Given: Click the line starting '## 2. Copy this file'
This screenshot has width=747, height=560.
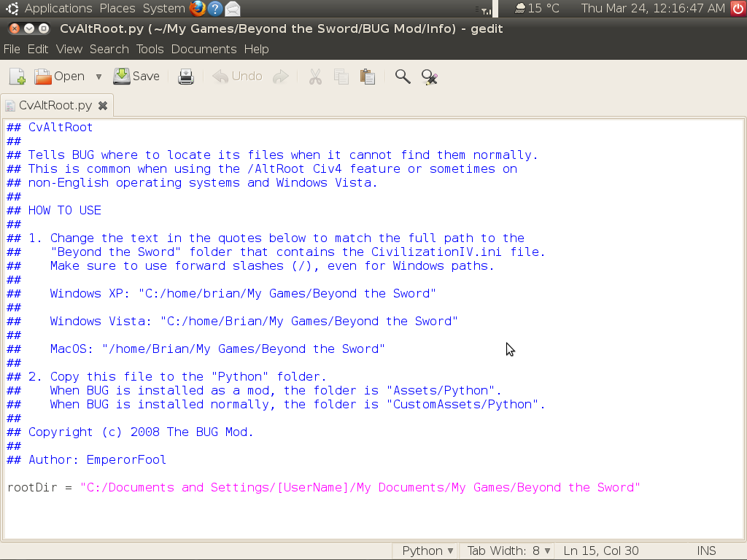Looking at the screenshot, I should 166,377.
